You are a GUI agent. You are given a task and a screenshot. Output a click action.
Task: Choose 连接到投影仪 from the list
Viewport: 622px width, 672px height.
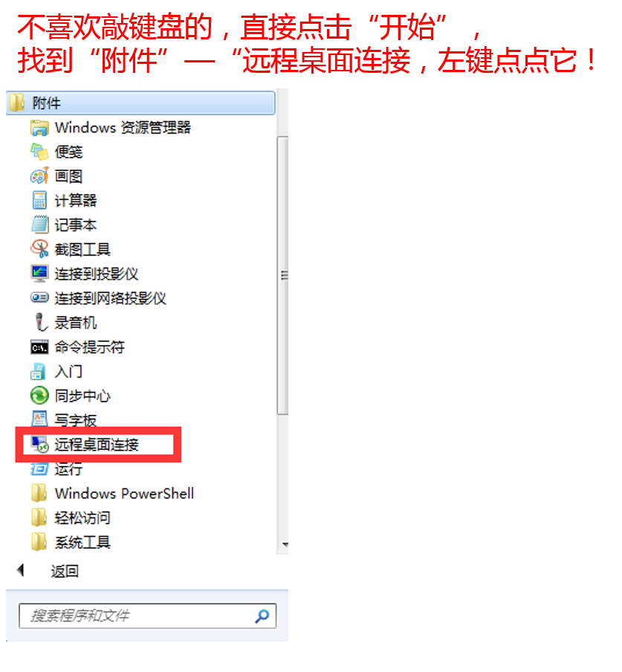coord(97,274)
